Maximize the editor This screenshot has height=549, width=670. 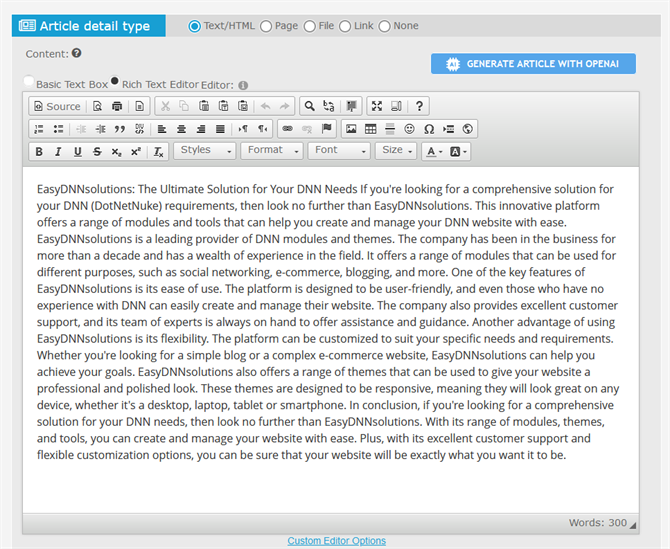pyautogui.click(x=377, y=106)
